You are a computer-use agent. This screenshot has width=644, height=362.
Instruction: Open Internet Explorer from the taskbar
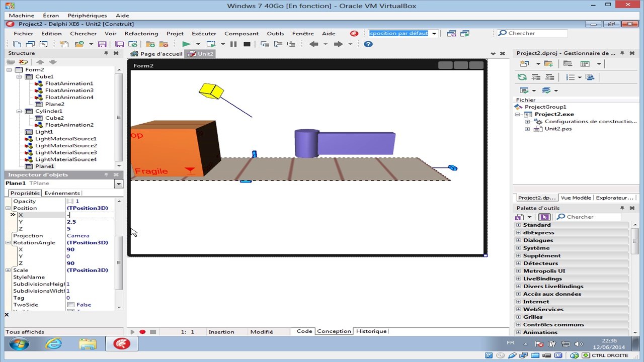[54, 344]
